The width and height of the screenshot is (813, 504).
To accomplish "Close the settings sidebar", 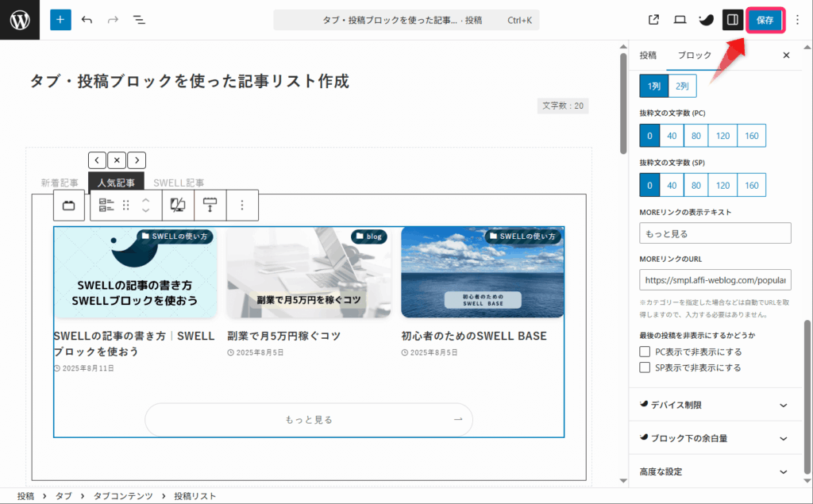I will coord(786,55).
